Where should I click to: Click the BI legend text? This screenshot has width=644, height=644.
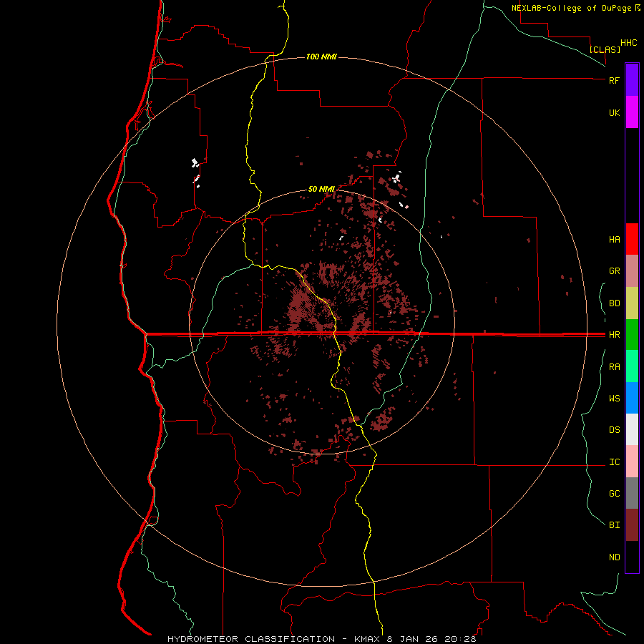click(x=614, y=525)
